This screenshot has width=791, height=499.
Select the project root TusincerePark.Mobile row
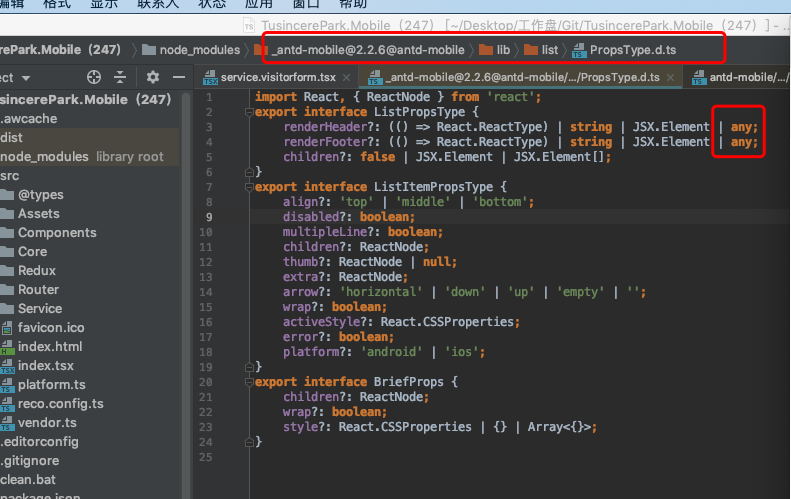[86, 99]
